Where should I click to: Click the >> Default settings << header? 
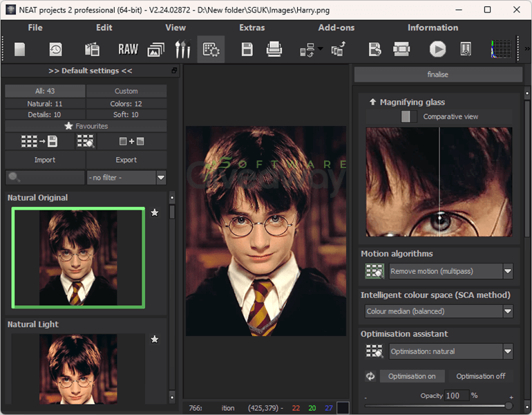91,71
